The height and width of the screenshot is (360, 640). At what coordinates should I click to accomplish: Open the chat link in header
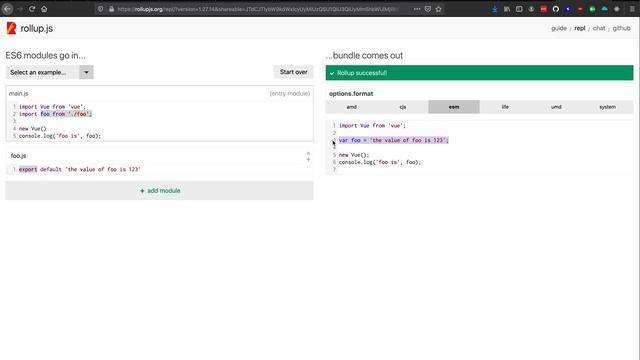[x=599, y=28]
